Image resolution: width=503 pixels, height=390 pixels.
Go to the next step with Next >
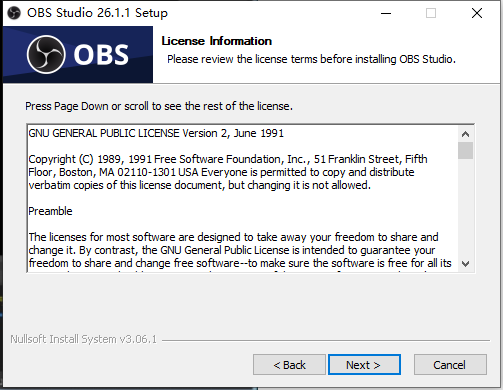point(364,365)
